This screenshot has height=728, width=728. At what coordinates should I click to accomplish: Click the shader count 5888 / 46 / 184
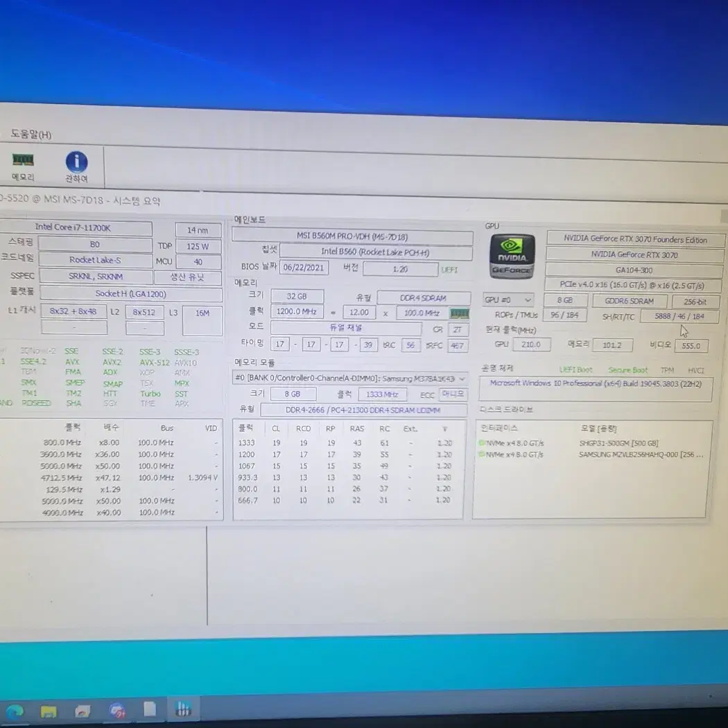679,316
